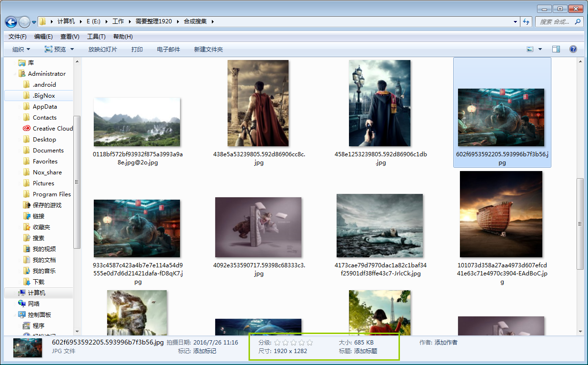
Task: Click the 我的音乐 folder icon
Action: pyautogui.click(x=27, y=271)
